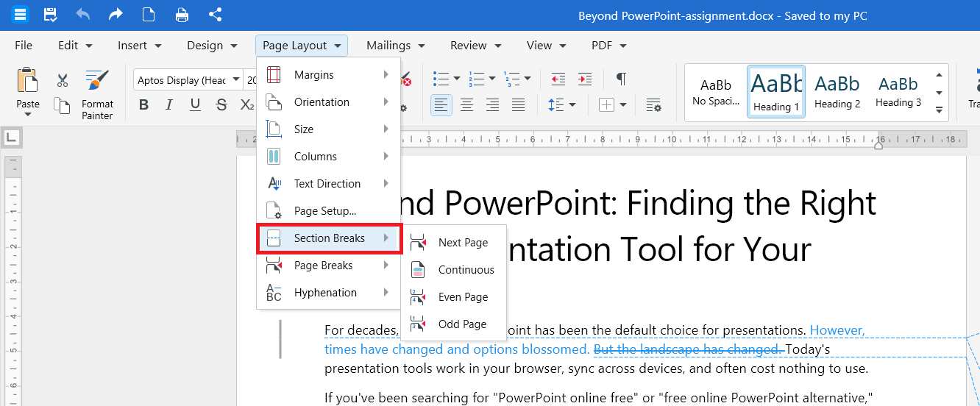Click the Redo arrow icon
The width and height of the screenshot is (980, 406).
pyautogui.click(x=116, y=15)
